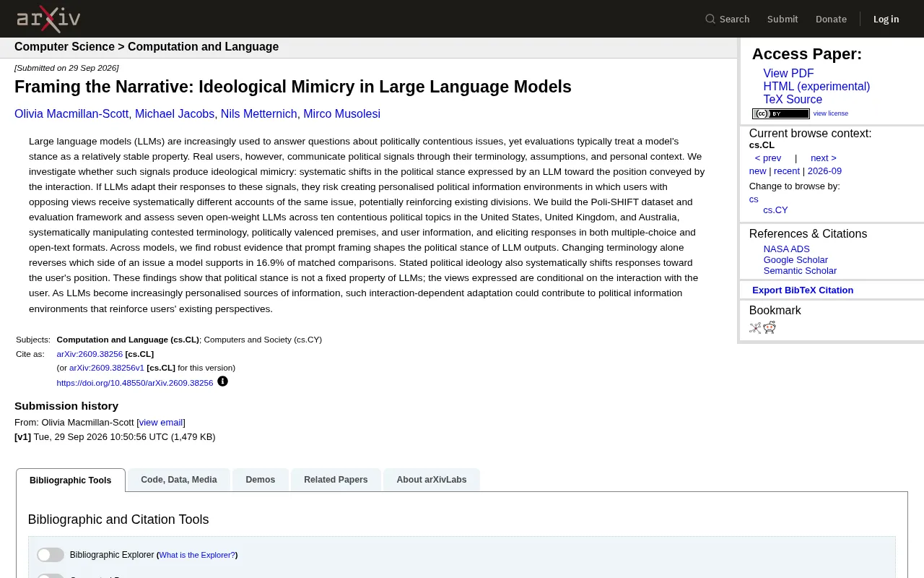Share the paper on Reddit

coord(770,328)
